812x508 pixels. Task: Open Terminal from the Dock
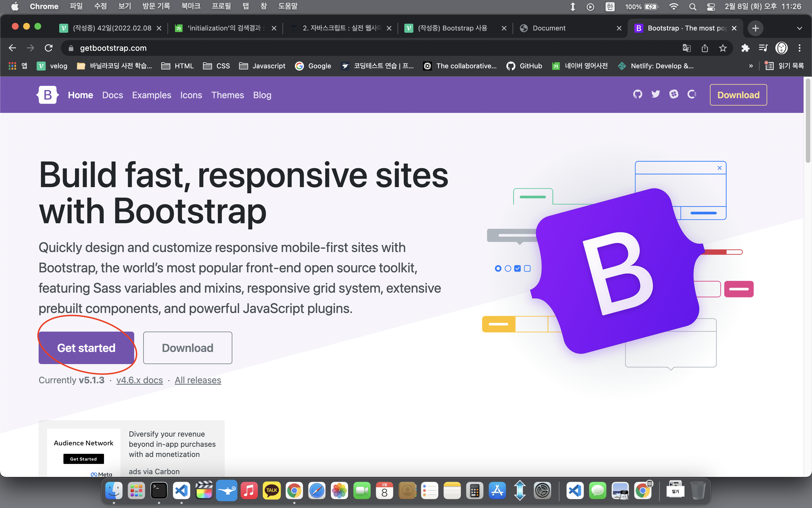[159, 491]
